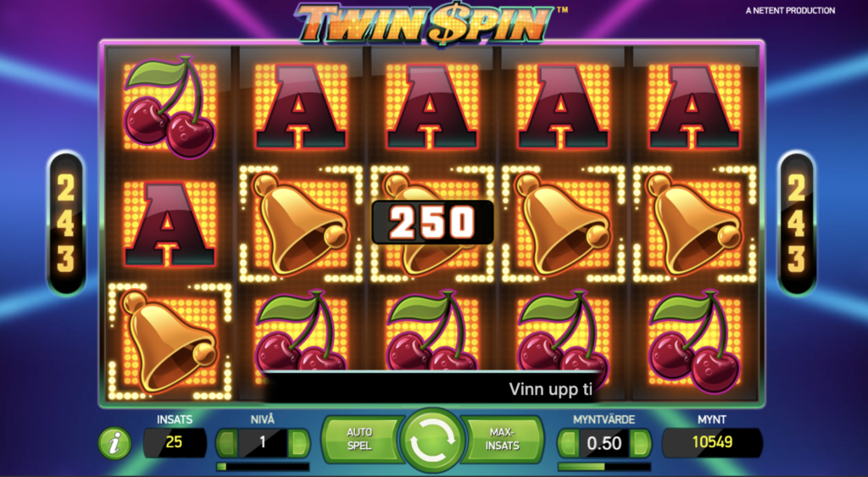Click the Mynt coin balance display
The image size is (868, 477).
pos(712,443)
